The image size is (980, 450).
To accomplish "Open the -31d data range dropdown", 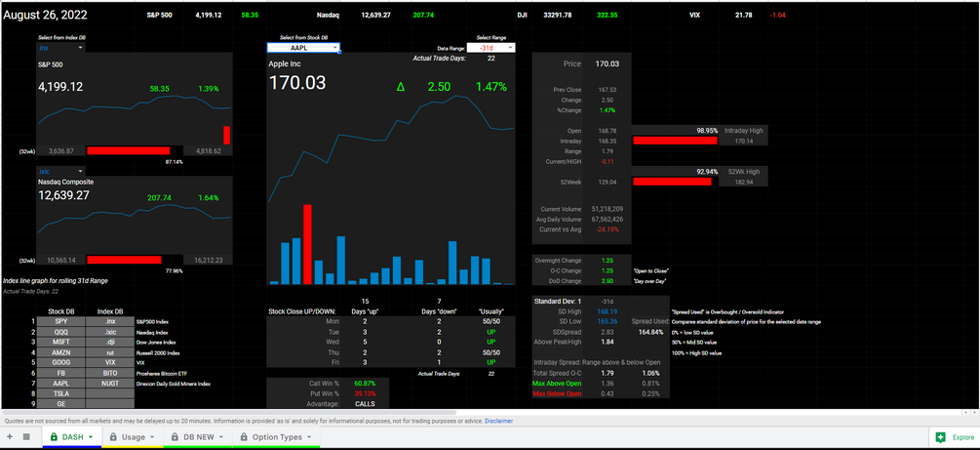I will 510,48.
